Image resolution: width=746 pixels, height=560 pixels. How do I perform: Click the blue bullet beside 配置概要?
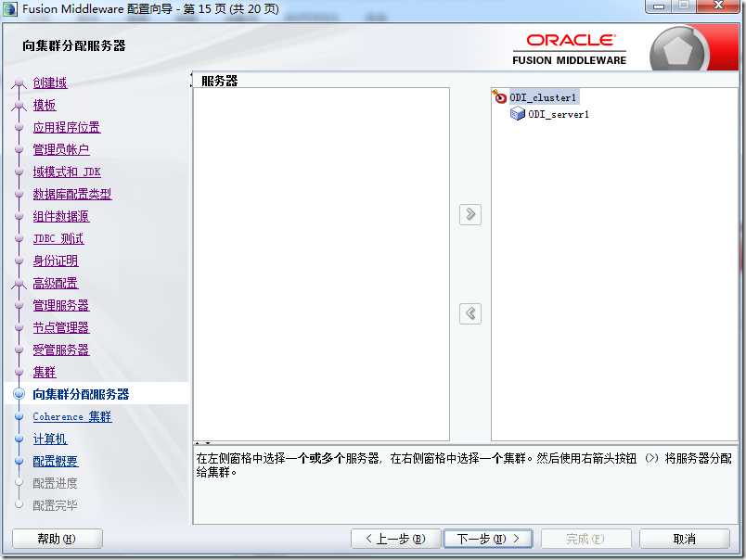19,461
